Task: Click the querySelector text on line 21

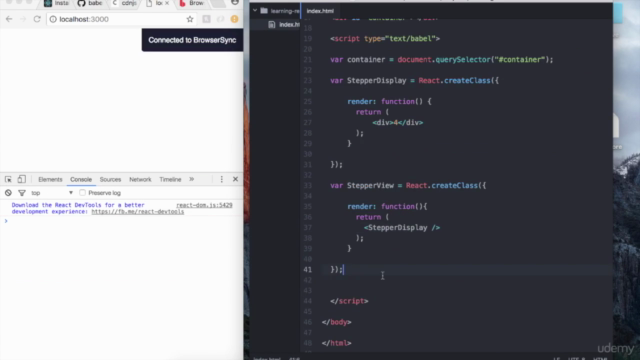Action: pyautogui.click(x=462, y=60)
